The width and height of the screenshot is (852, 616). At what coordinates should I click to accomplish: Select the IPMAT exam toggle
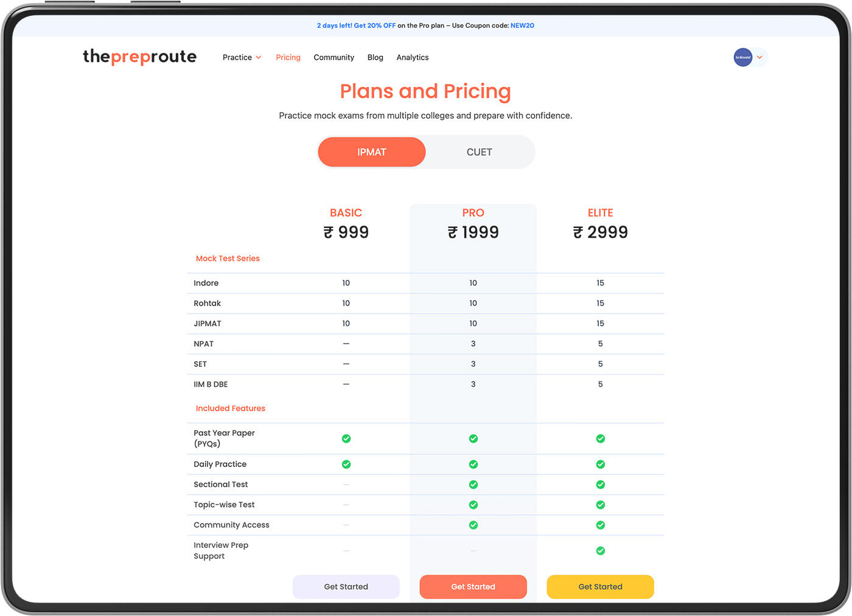click(x=372, y=152)
